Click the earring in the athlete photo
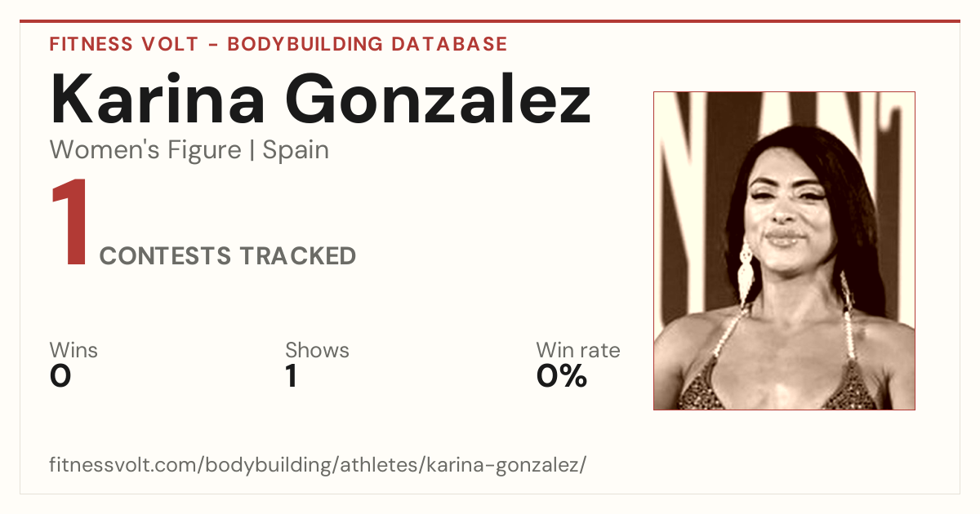The width and height of the screenshot is (980, 514). pos(745,273)
